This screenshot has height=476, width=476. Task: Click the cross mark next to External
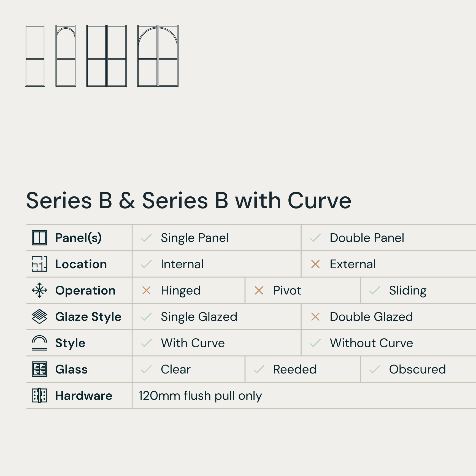click(315, 264)
